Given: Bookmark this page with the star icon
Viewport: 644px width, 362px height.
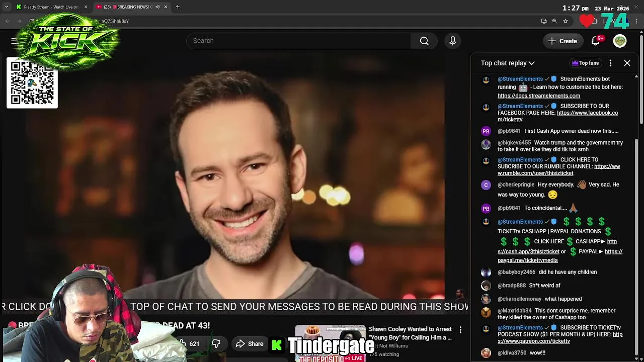Looking at the screenshot, I should coord(566,21).
